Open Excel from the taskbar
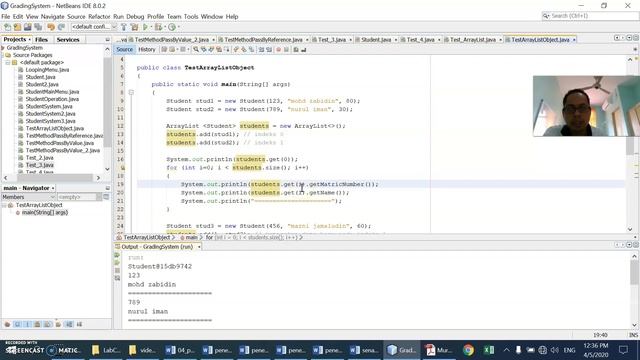Screen dimensions: 640x360 pos(489,350)
